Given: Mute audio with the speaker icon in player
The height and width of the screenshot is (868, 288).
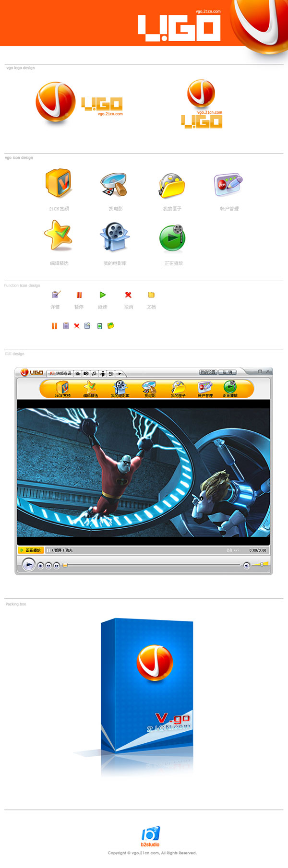Looking at the screenshot, I should 246,565.
